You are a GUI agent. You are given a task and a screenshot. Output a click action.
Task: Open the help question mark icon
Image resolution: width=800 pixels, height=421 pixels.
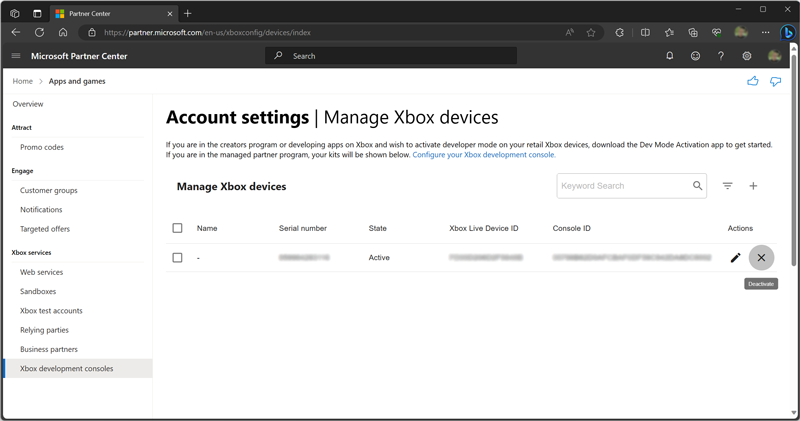point(720,56)
